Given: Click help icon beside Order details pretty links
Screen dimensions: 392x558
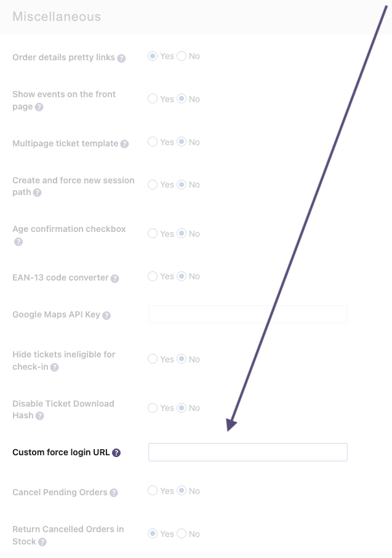Looking at the screenshot, I should click(x=122, y=58).
